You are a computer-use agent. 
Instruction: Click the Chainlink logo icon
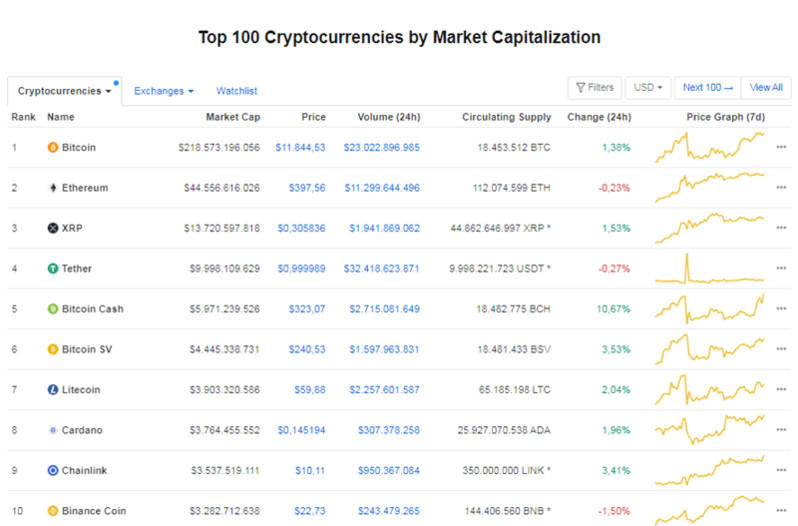53,470
